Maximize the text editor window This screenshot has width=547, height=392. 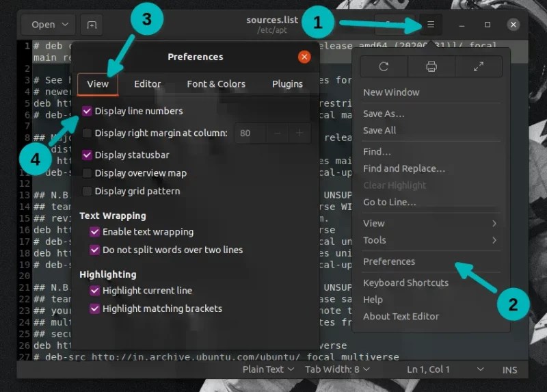(488, 25)
